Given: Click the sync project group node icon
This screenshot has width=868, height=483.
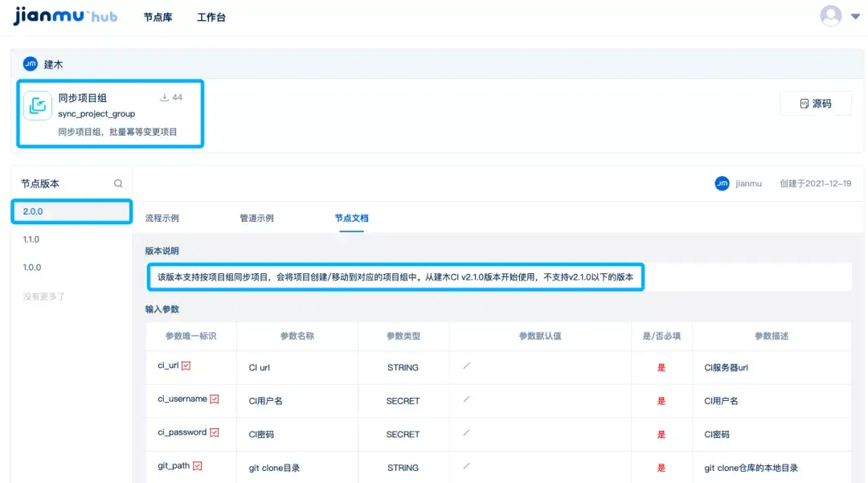Looking at the screenshot, I should point(38,105).
